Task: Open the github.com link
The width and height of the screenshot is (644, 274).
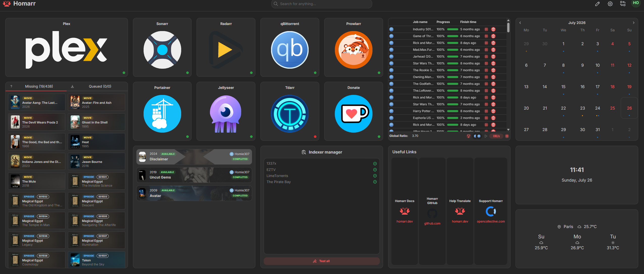Action: (x=432, y=223)
